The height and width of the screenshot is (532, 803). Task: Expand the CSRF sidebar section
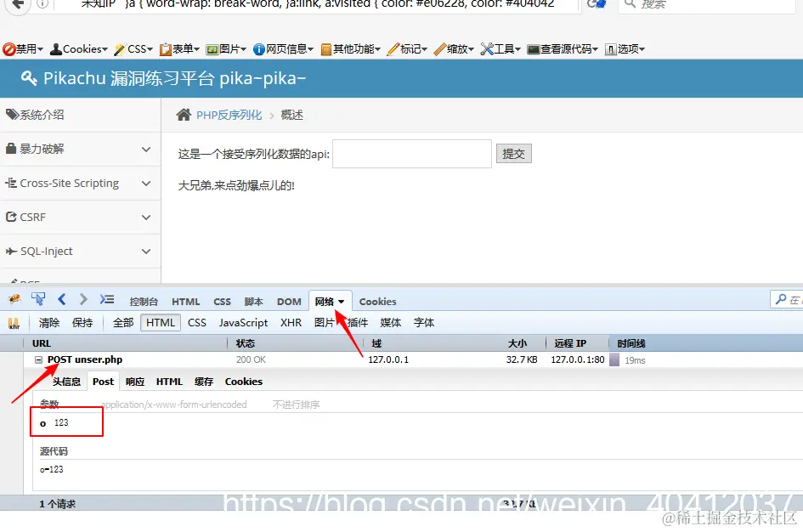(x=81, y=217)
